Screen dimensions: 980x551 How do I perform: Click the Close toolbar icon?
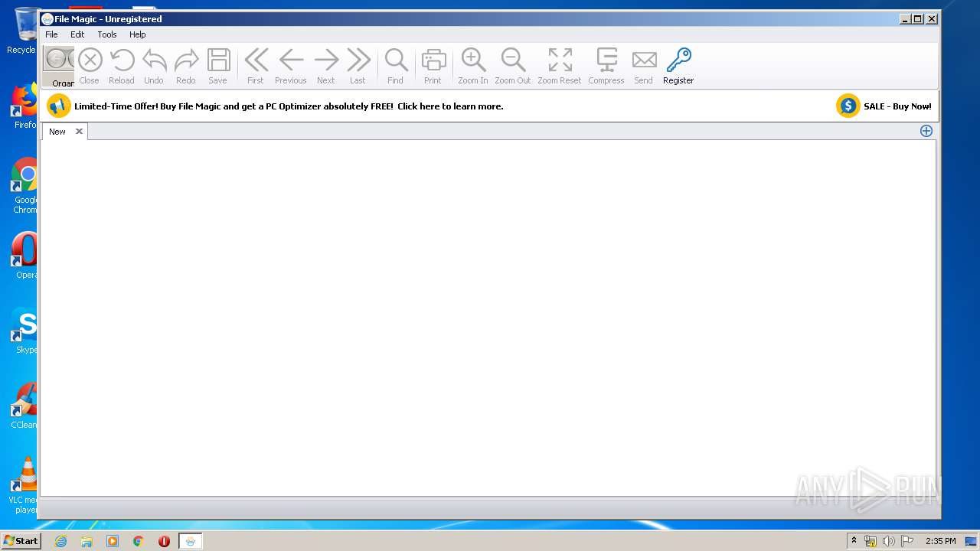click(90, 60)
